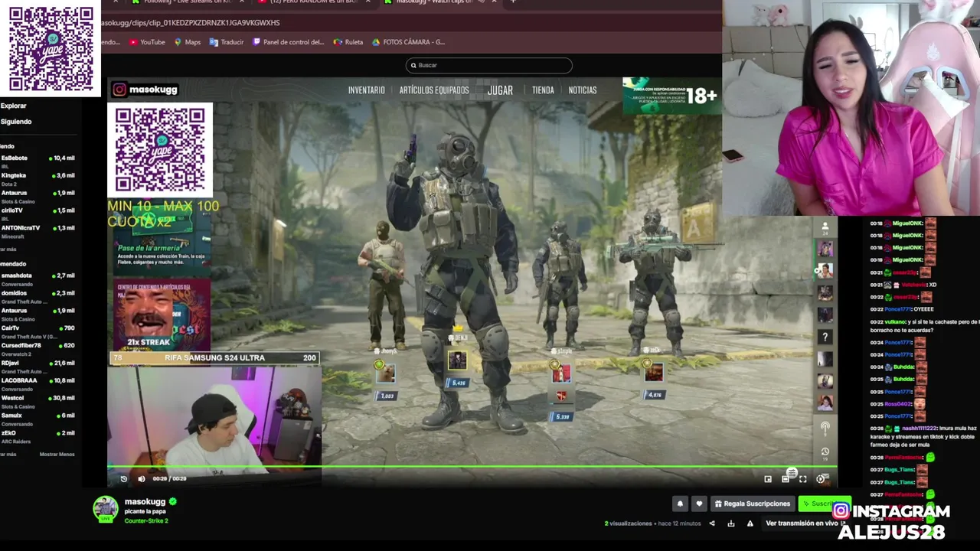Screen dimensions: 980x551
Task: Open Explorar in the sidebar
Action: 13,106
